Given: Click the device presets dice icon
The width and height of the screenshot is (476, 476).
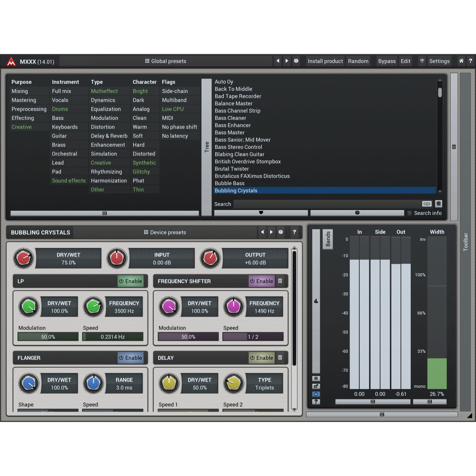Looking at the screenshot, I should [x=281, y=232].
